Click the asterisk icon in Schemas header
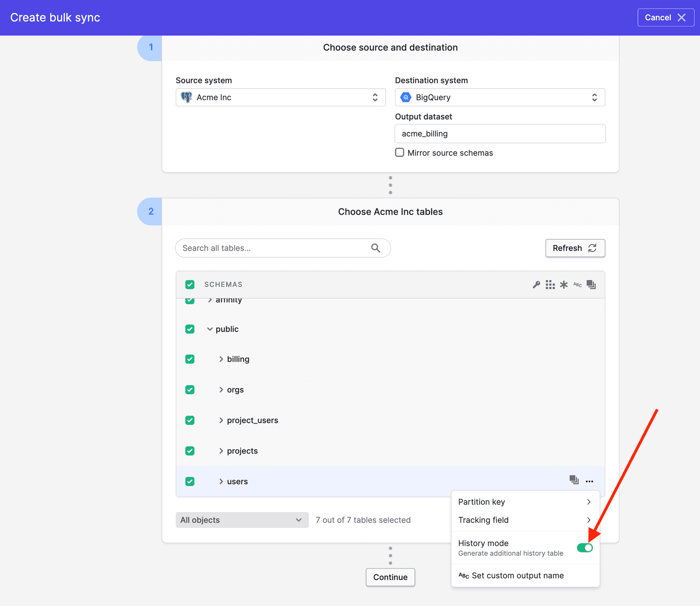The image size is (700, 606). pos(564,285)
